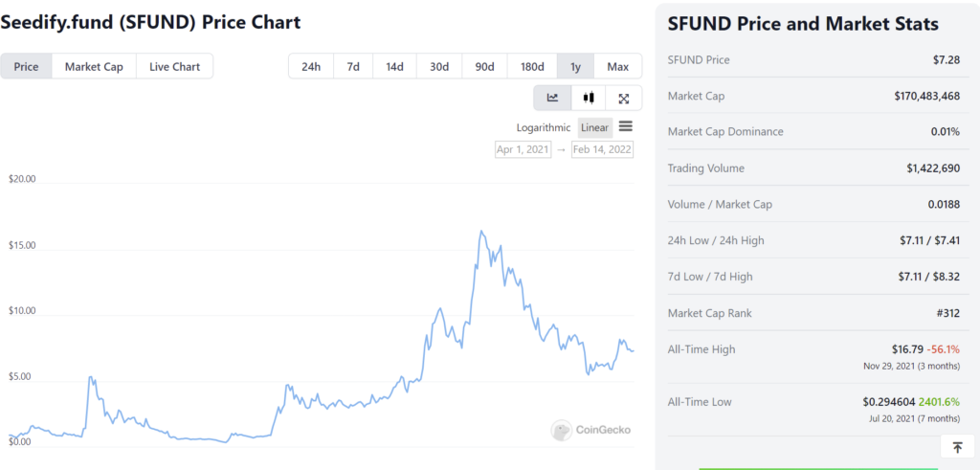Toggle Linear scale

594,127
